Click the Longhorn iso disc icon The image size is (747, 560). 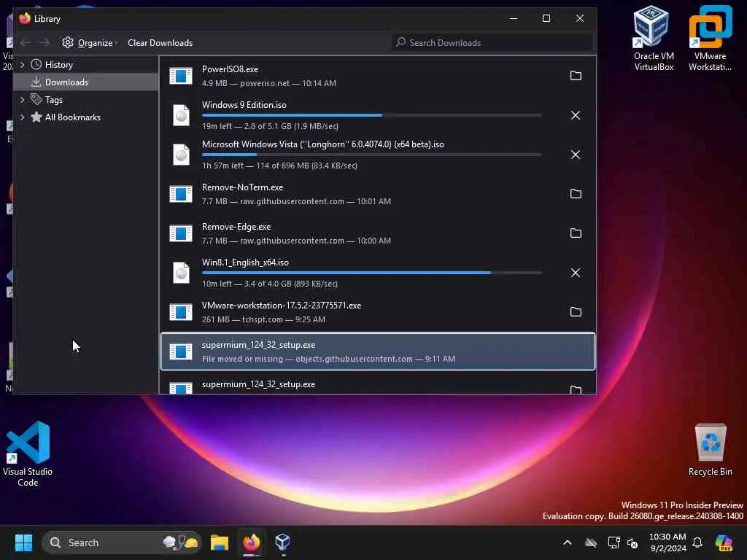pyautogui.click(x=181, y=155)
